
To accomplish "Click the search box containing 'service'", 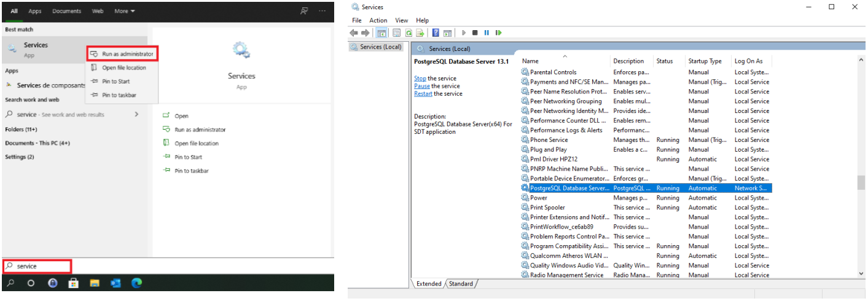I will click(x=37, y=267).
